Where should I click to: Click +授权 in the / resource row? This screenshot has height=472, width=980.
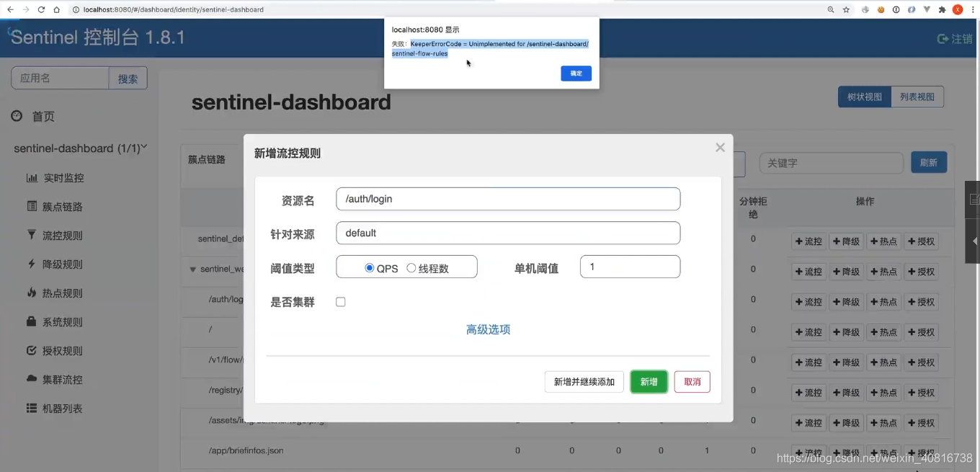click(x=921, y=332)
